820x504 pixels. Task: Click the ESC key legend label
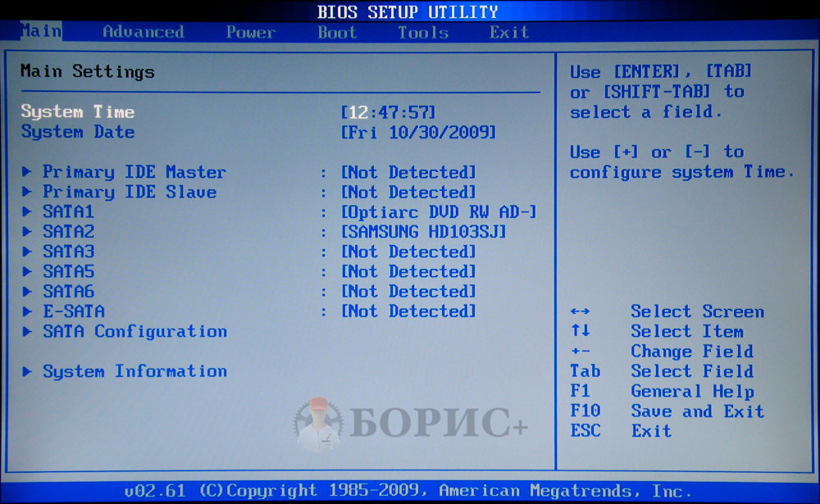[585, 430]
